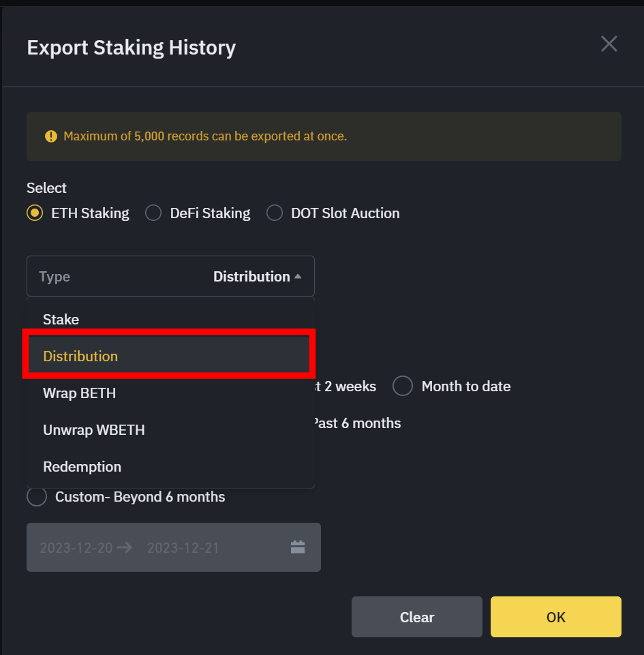The image size is (644, 655).
Task: Confirm export with OK button
Action: pyautogui.click(x=555, y=617)
